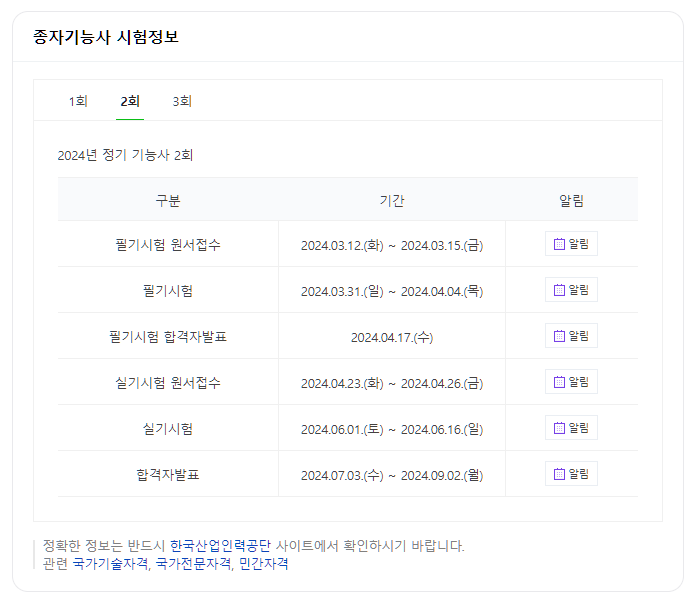Open the 3회 tab
This screenshot has height=602, width=696.
(182, 101)
